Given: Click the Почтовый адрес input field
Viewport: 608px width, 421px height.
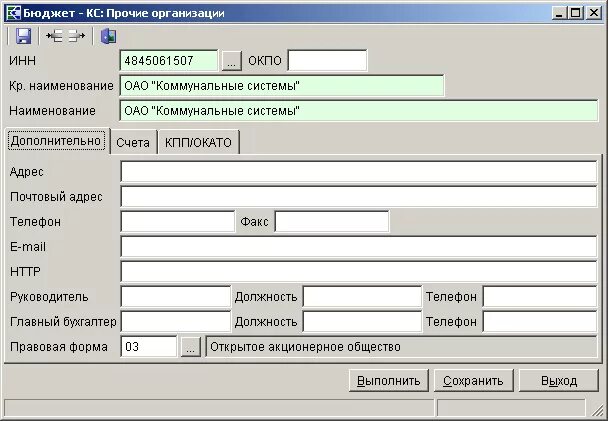Looking at the screenshot, I should coord(359,197).
